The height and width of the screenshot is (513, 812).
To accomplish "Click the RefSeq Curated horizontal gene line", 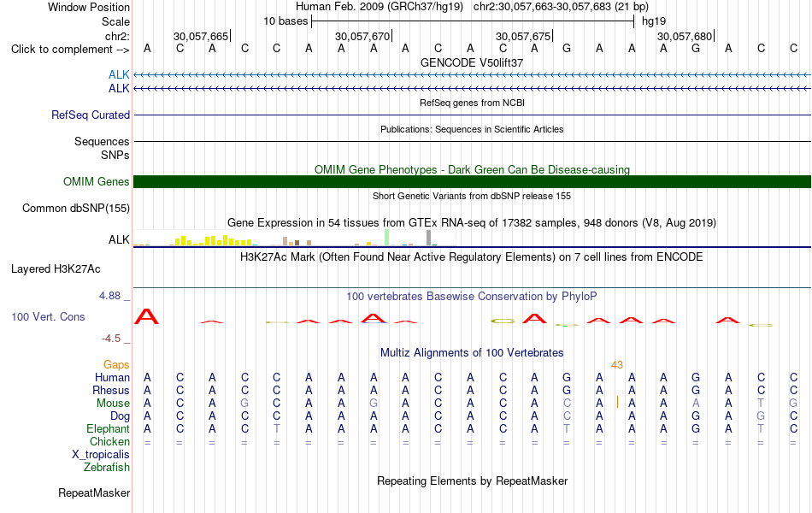I will pos(472,115).
